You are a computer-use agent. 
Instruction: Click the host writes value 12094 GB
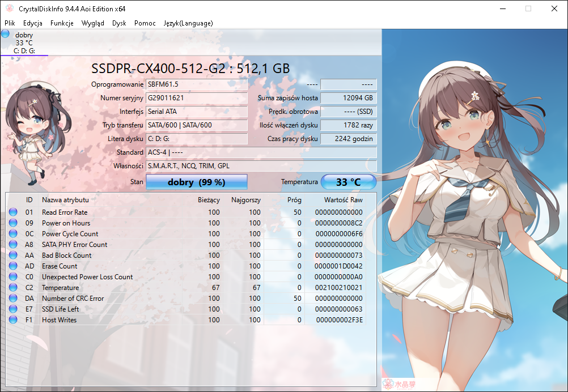349,98
